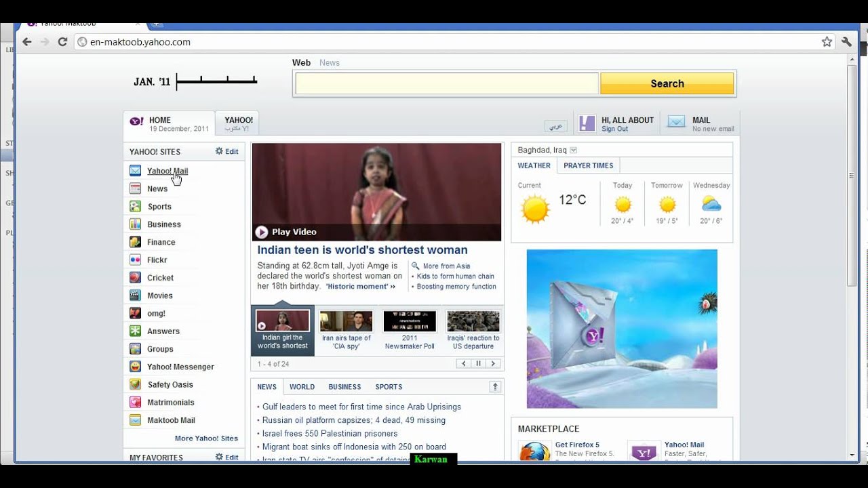The image size is (868, 488).
Task: Click inside the web search field
Action: [x=446, y=84]
